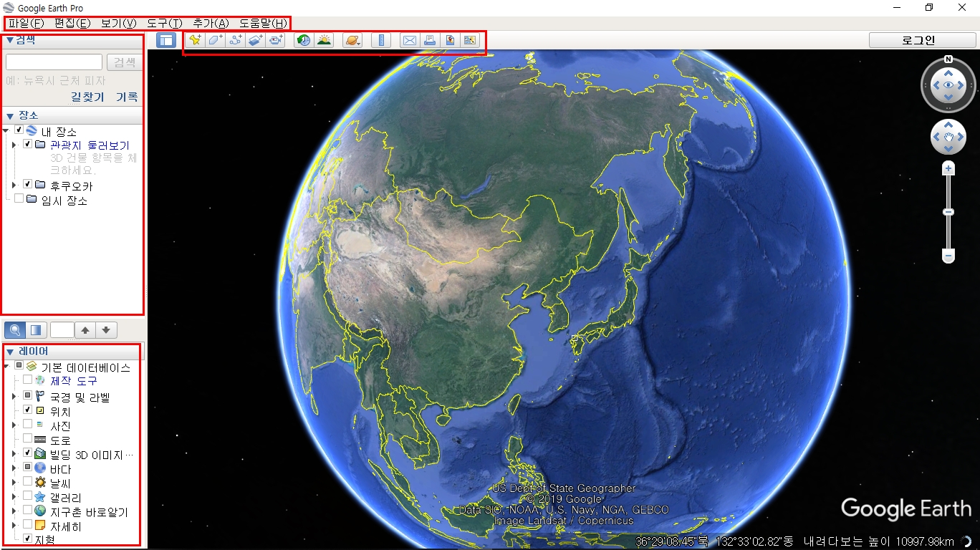Image resolution: width=980 pixels, height=550 pixels.
Task: Select the 관광지 둘러보기 link label
Action: [90, 145]
